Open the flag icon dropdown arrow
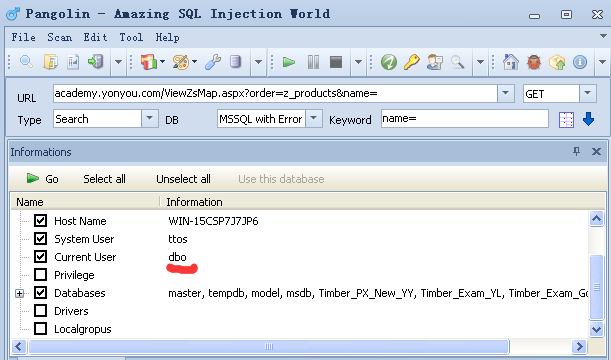This screenshot has height=360, width=611. click(162, 62)
